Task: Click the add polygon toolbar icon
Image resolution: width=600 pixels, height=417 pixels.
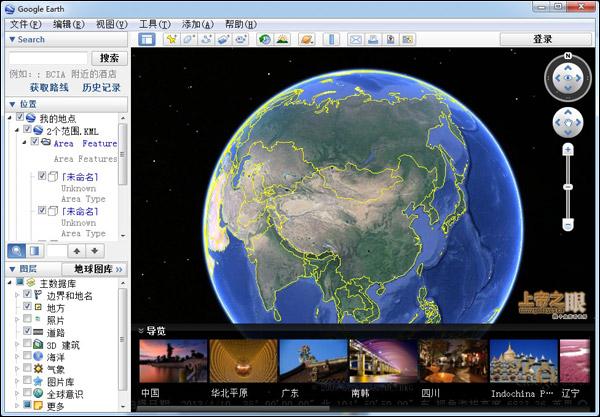Action: (189, 39)
